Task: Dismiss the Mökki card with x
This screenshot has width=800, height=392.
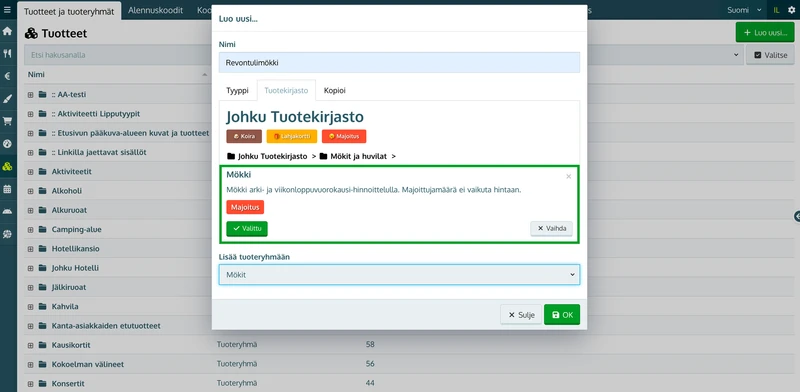Action: pos(568,177)
